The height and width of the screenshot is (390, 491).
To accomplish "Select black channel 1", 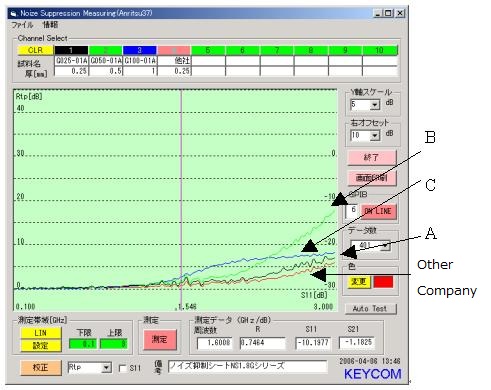I will tap(71, 50).
